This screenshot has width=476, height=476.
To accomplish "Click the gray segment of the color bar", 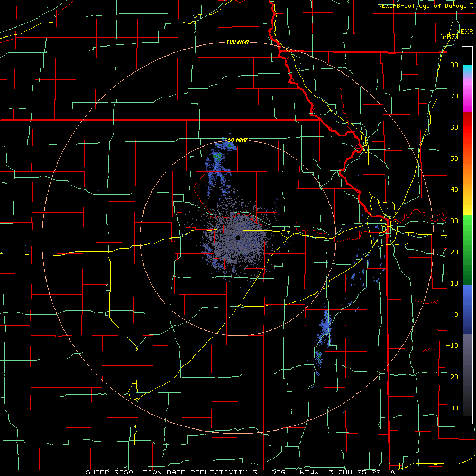I will 467,375.
